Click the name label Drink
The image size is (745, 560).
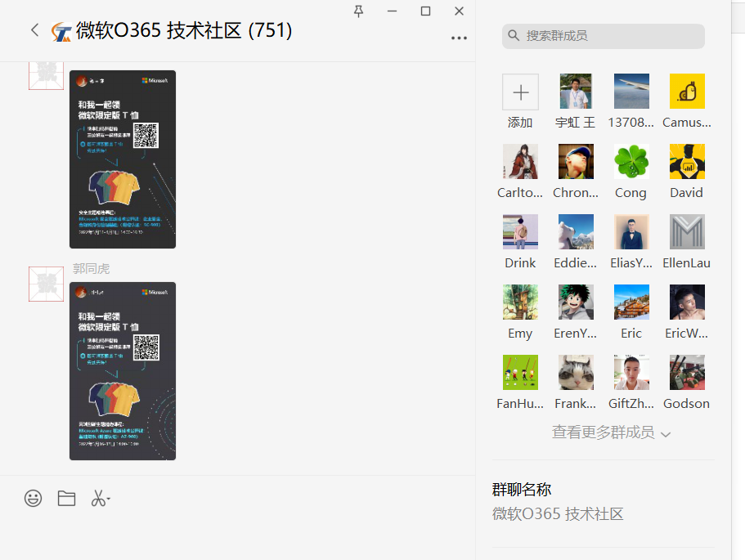pos(520,263)
